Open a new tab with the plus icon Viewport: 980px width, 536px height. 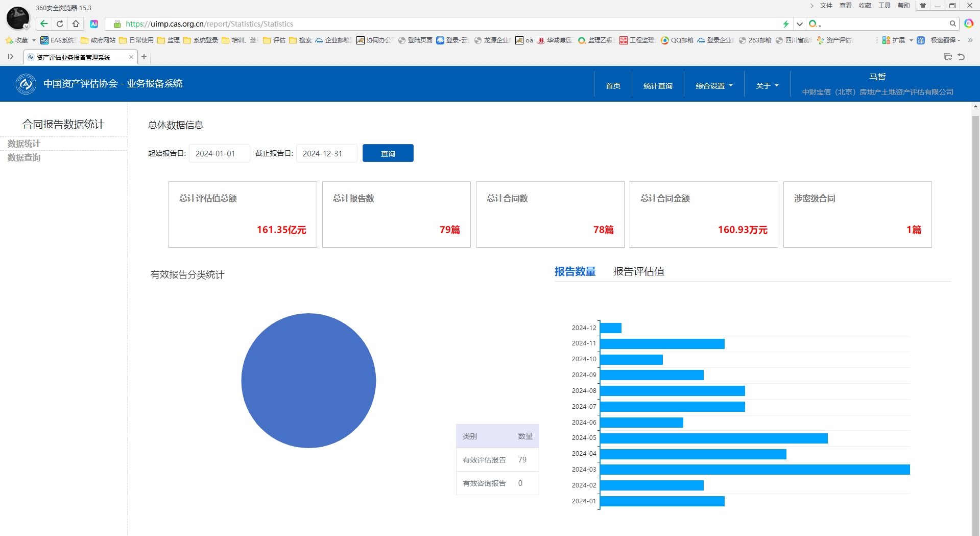144,57
